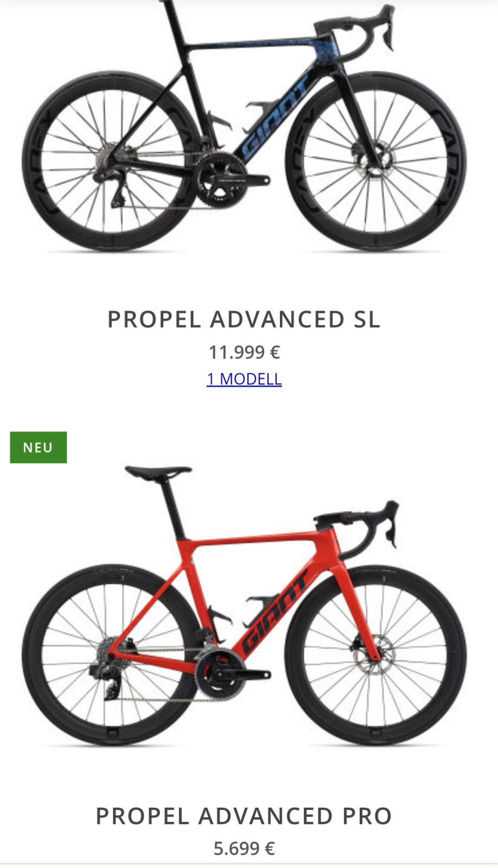
Task: Click the PROPEL ADVANCED SL title
Action: click(x=244, y=320)
